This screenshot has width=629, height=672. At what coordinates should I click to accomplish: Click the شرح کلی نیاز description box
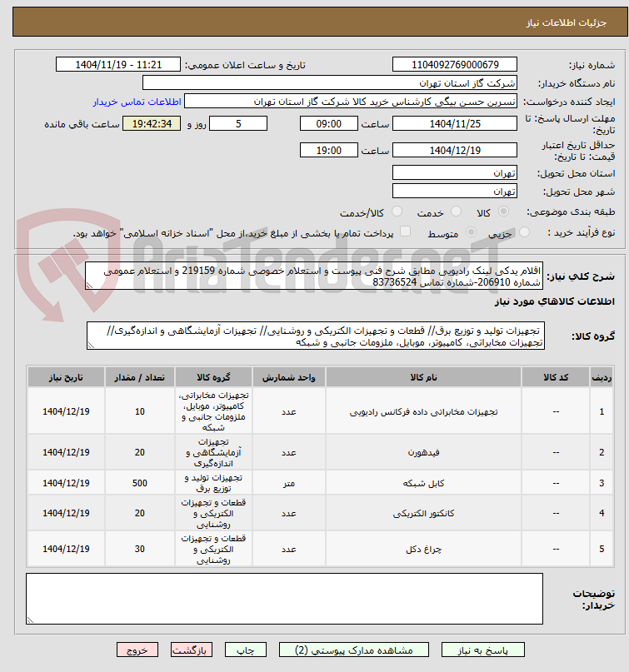[314, 276]
